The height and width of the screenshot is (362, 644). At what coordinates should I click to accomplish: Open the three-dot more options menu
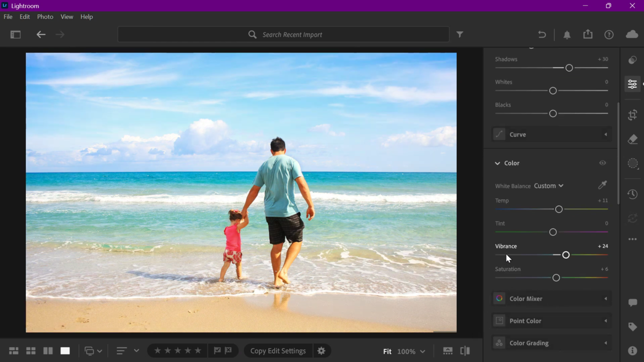pyautogui.click(x=633, y=239)
